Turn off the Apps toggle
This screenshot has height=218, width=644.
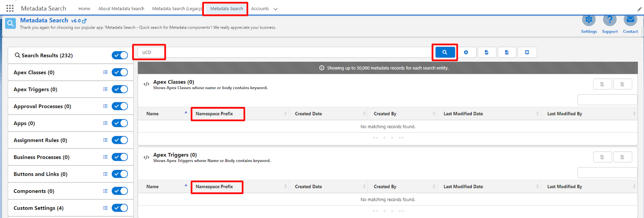(x=120, y=123)
